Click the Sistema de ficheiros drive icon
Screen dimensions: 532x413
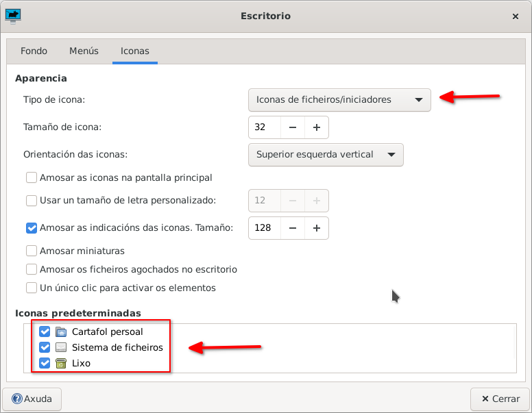pos(61,347)
